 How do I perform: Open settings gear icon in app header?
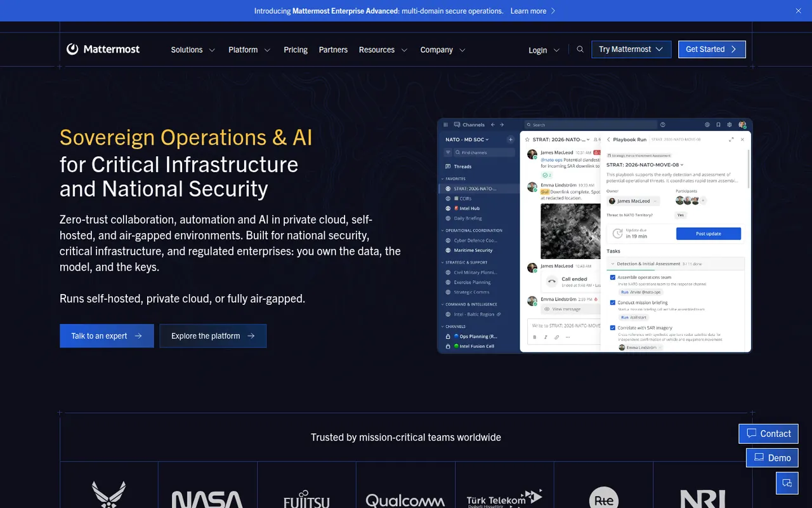(x=730, y=124)
